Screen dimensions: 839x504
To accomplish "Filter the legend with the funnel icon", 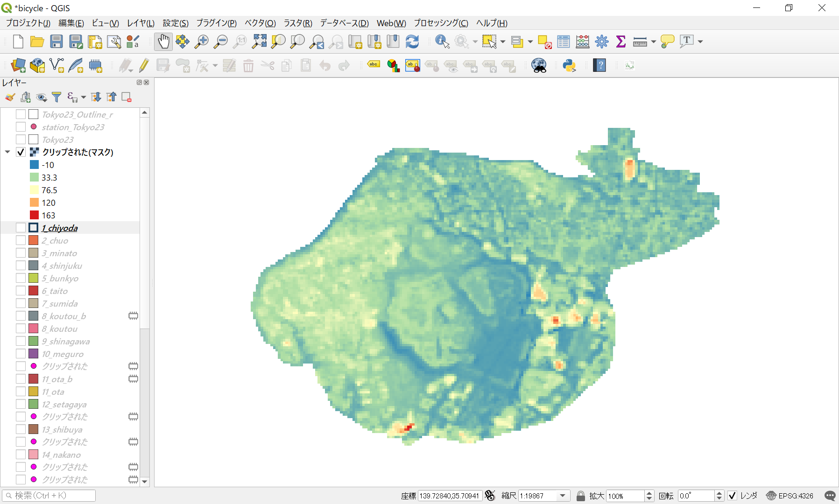I will 56,97.
